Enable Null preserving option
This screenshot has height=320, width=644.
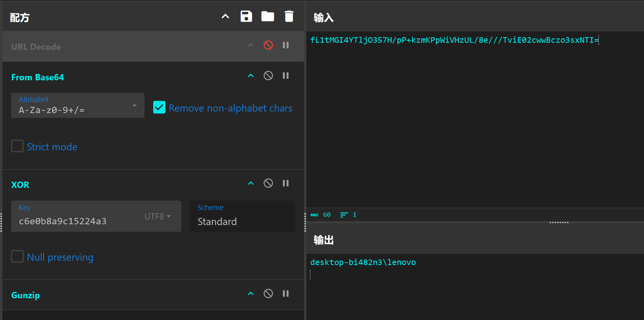click(17, 256)
